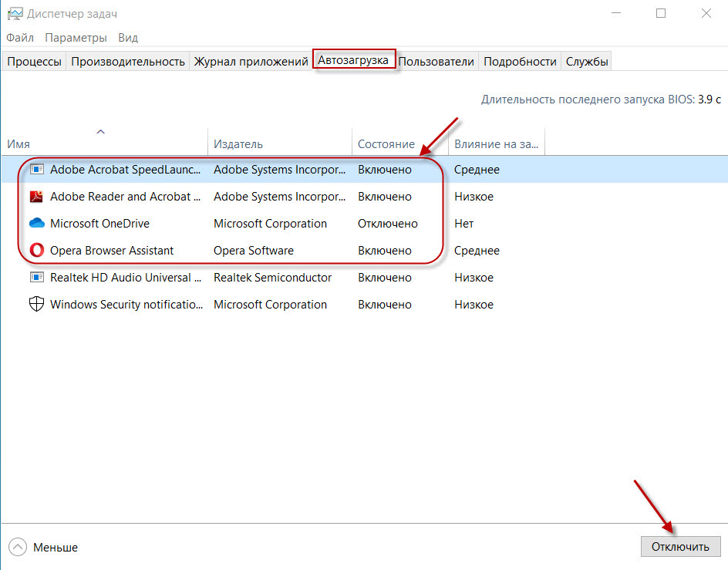728x570 pixels.
Task: Open the Параметры menu
Action: pyautogui.click(x=76, y=38)
